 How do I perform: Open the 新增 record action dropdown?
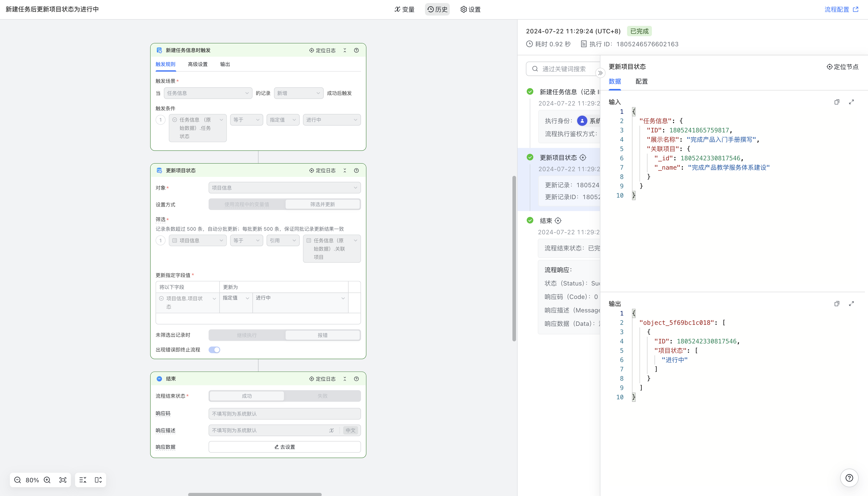pyautogui.click(x=299, y=93)
